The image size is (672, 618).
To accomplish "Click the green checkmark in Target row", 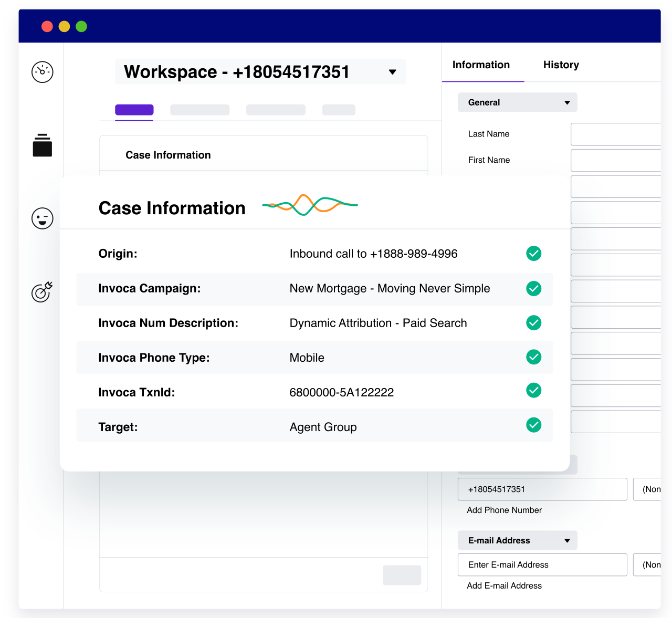I will 534,425.
